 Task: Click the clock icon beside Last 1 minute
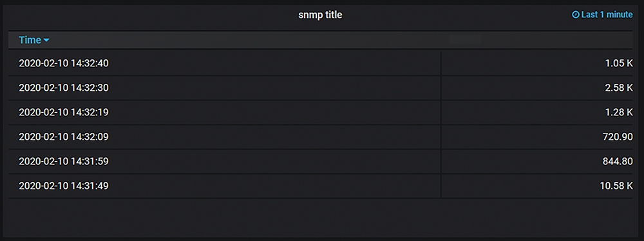point(575,15)
